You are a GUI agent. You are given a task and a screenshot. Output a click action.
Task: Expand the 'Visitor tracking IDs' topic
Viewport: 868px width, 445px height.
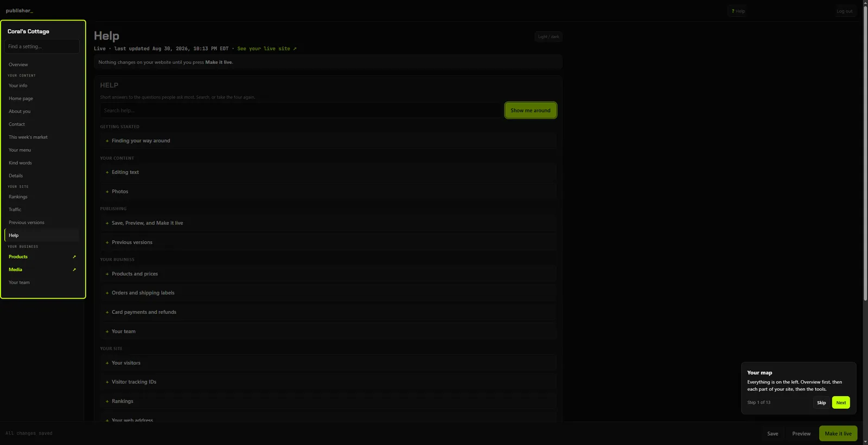point(328,382)
